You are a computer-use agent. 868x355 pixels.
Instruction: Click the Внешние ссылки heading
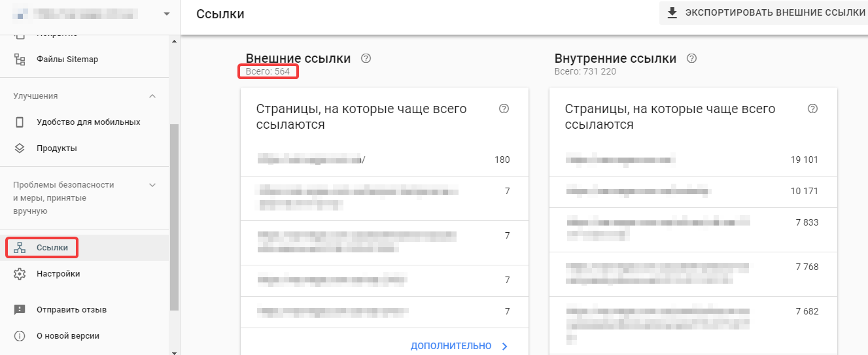click(x=298, y=58)
